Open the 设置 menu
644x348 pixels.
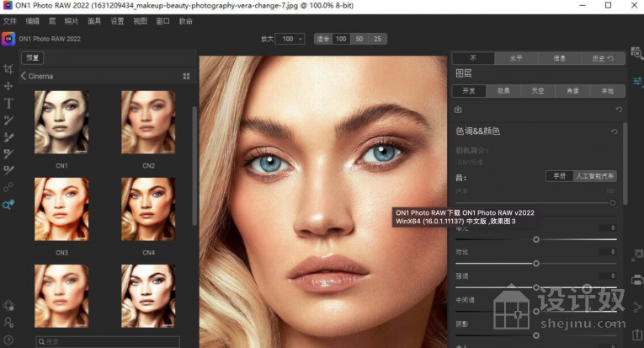click(x=117, y=21)
